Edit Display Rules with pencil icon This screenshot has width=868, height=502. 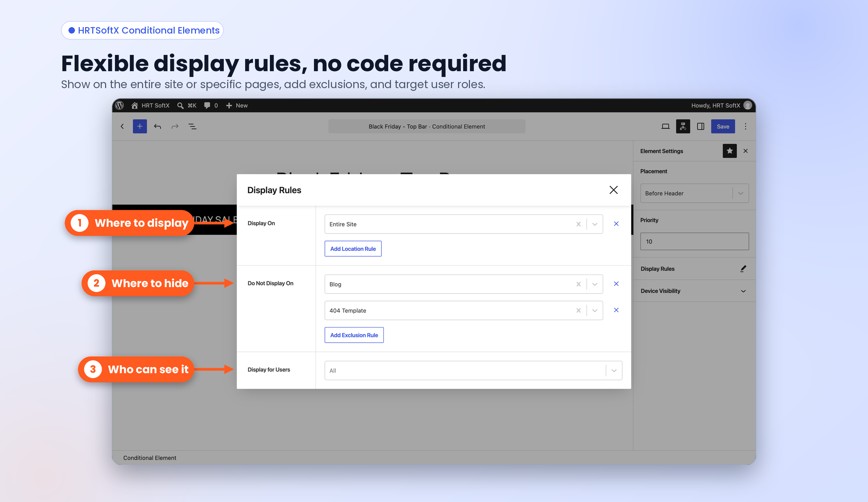[743, 268]
